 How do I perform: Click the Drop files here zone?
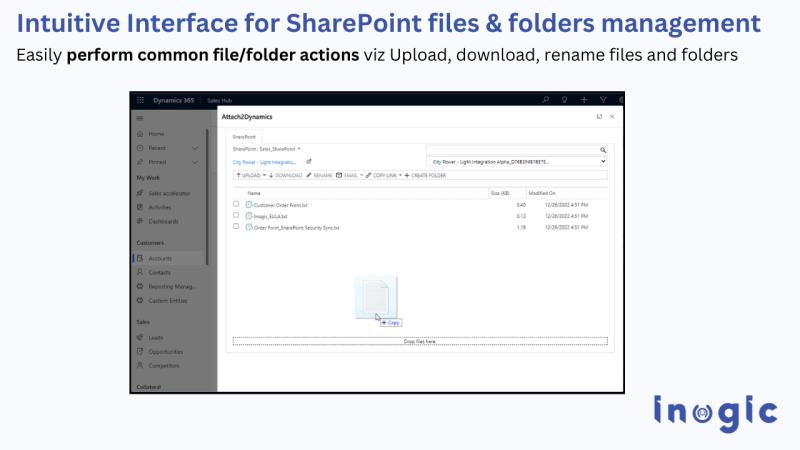(419, 341)
